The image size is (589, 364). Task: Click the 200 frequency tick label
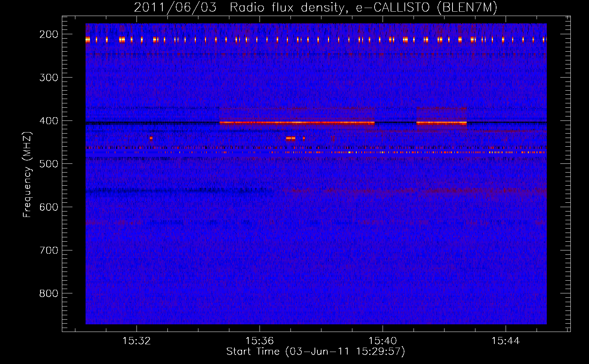[x=49, y=34]
